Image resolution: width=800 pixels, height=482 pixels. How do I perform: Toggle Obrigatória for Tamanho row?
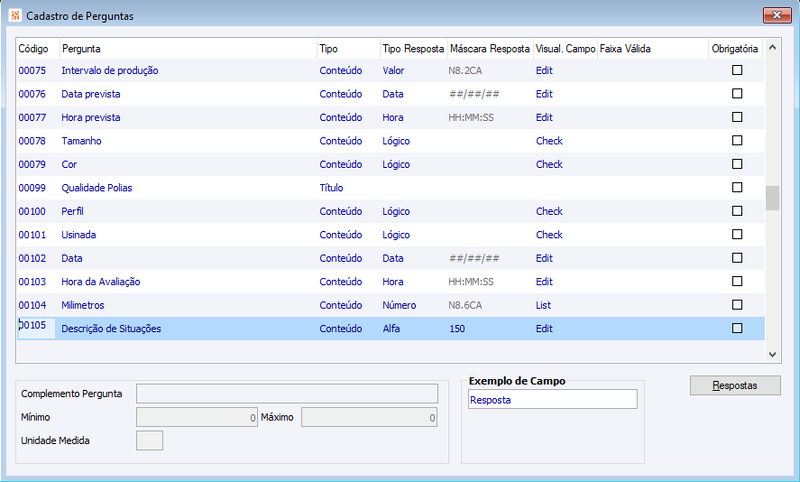[x=737, y=140]
